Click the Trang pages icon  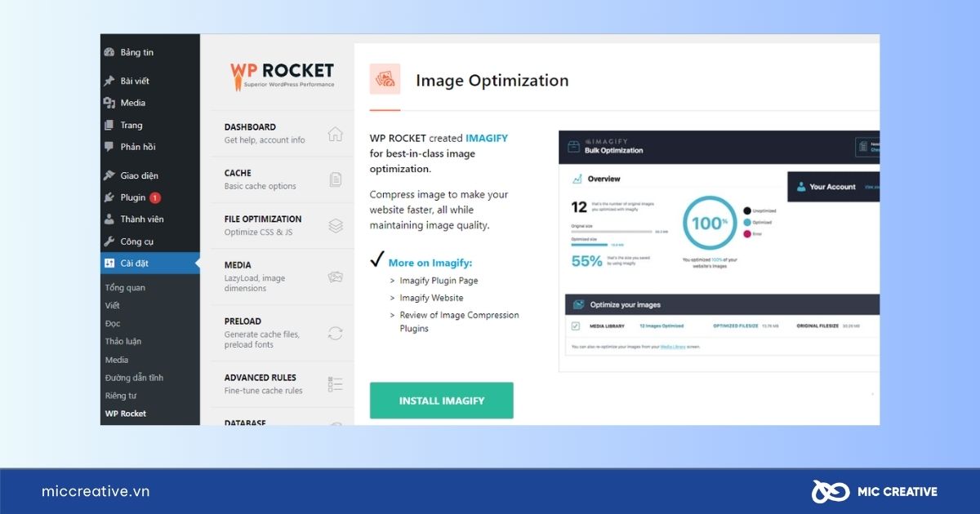[109, 125]
